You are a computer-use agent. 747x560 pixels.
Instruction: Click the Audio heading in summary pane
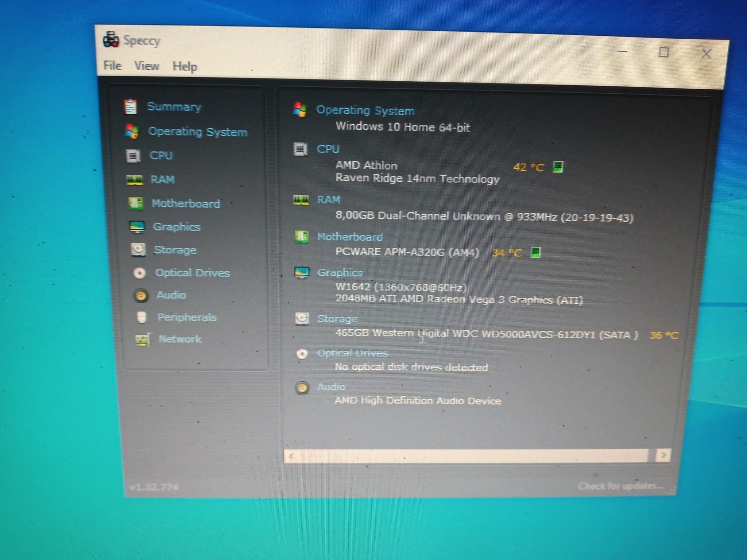331,387
